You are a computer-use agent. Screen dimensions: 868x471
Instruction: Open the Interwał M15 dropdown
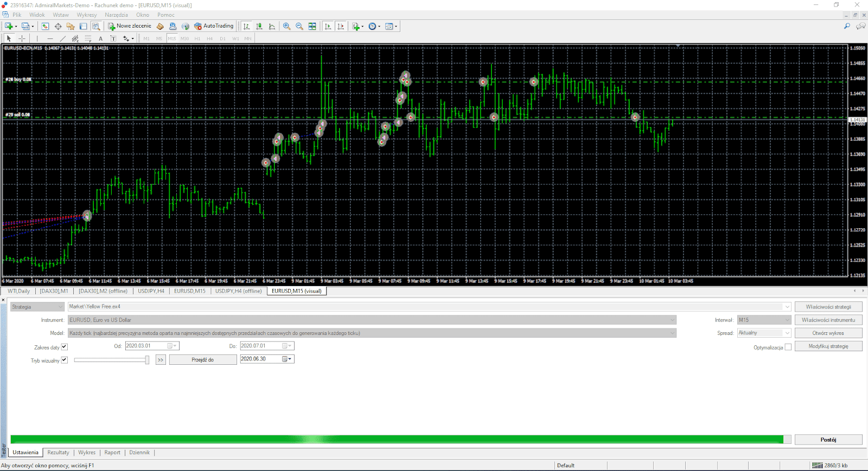click(764, 320)
